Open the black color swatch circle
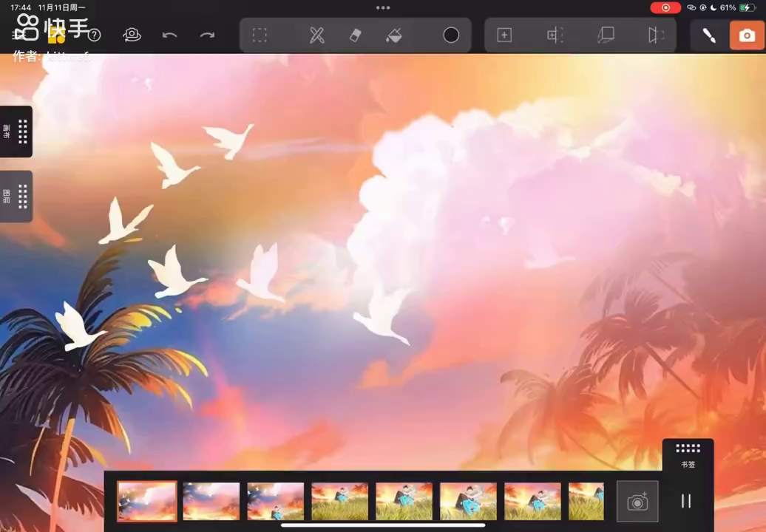The height and width of the screenshot is (532, 766). tap(451, 35)
